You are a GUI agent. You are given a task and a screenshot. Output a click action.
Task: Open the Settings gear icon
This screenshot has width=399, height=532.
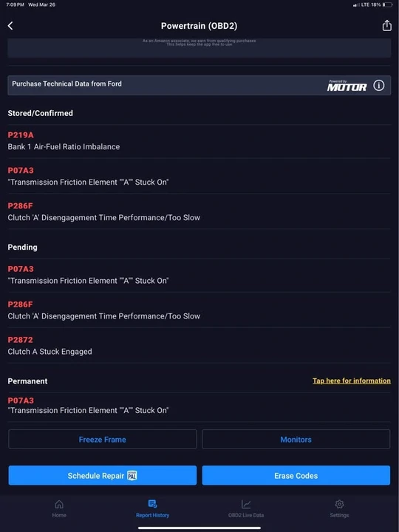coord(339,504)
